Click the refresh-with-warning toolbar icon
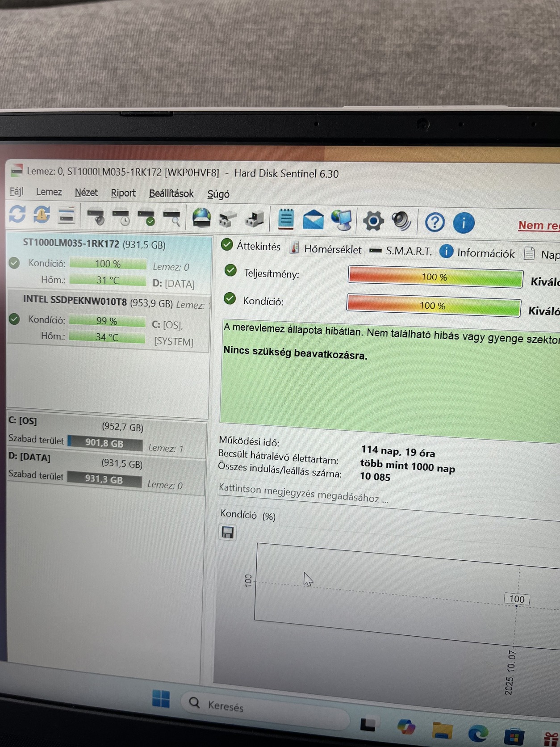The width and height of the screenshot is (560, 747). (x=42, y=215)
